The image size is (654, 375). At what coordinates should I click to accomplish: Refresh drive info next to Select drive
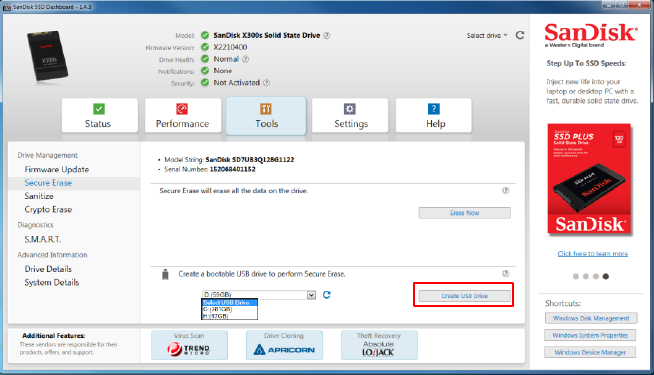[520, 35]
